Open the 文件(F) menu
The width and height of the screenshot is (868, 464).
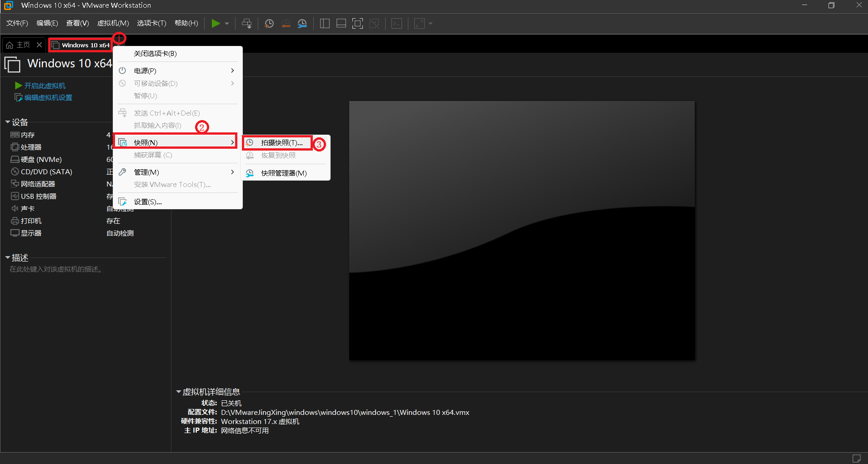(x=17, y=23)
